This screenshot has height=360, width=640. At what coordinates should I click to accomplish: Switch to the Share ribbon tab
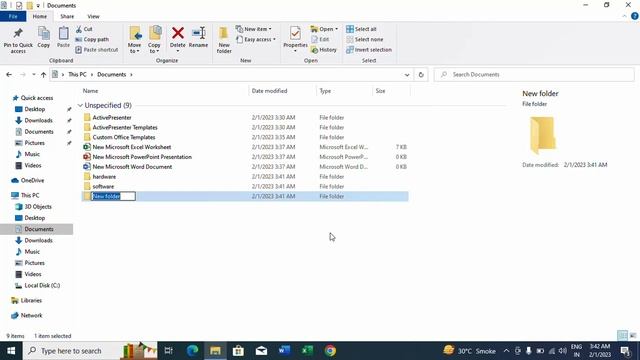[67, 16]
